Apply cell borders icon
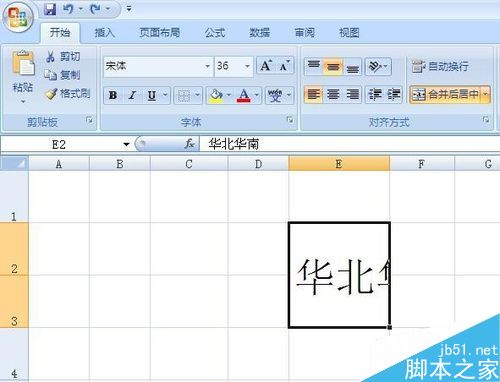 pos(184,96)
